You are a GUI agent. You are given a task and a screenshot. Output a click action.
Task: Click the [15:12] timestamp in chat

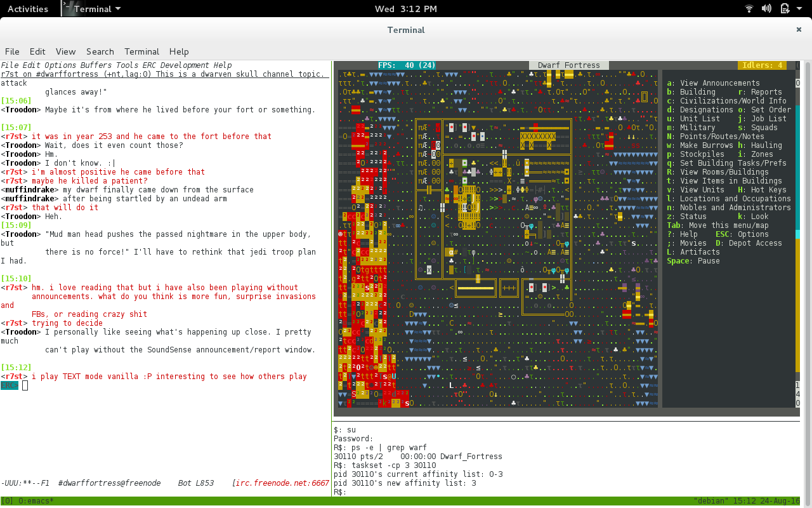click(16, 368)
